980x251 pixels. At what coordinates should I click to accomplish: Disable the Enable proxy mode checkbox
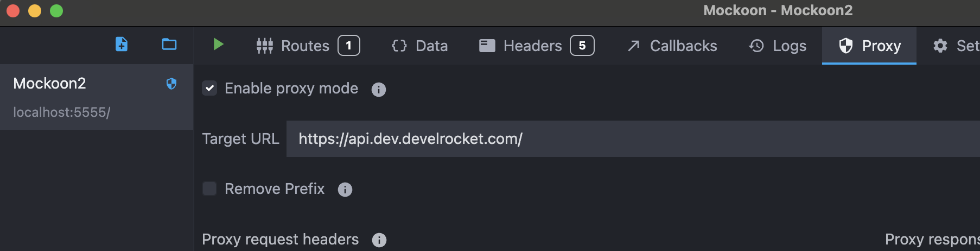(x=209, y=88)
